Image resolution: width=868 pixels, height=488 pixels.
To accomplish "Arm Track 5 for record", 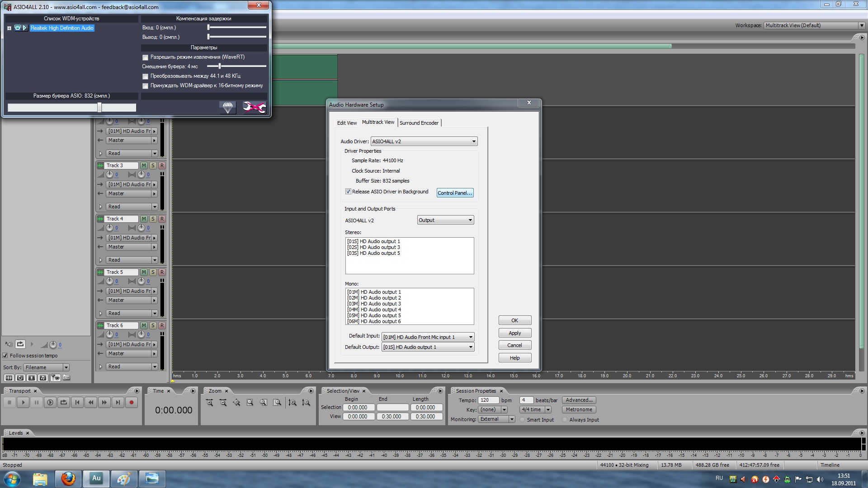I will point(162,272).
